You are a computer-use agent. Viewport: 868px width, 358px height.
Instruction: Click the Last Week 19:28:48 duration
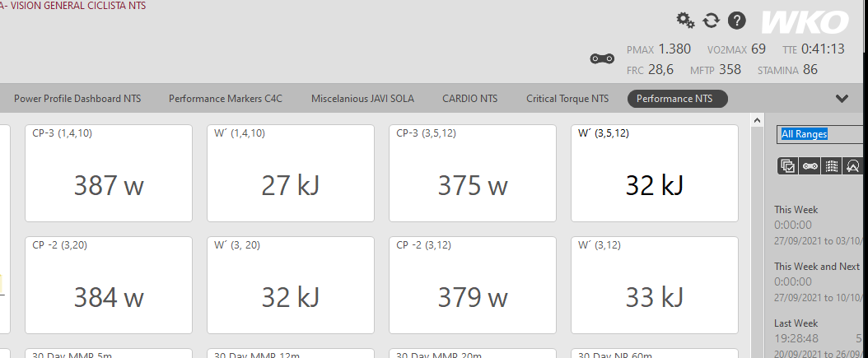click(x=796, y=338)
